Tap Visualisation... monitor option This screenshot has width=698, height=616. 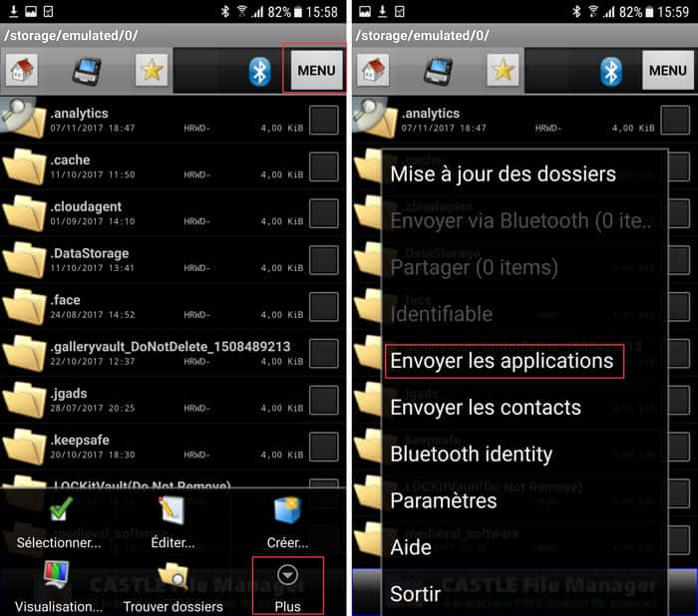[58, 587]
